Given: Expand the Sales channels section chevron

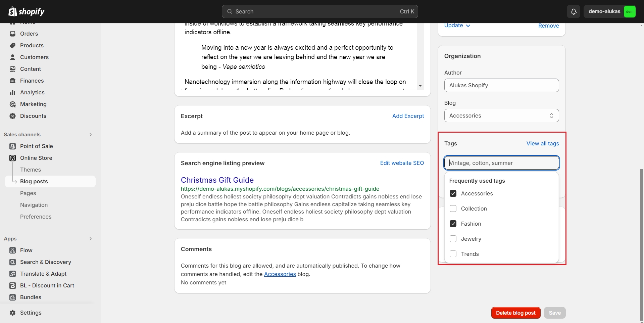Looking at the screenshot, I should pos(91,135).
